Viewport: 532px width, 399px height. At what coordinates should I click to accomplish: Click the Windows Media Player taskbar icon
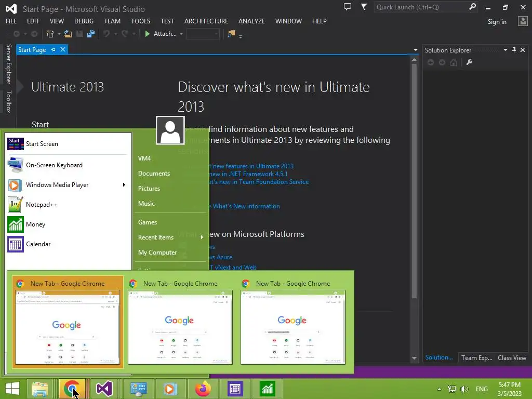tap(170, 389)
